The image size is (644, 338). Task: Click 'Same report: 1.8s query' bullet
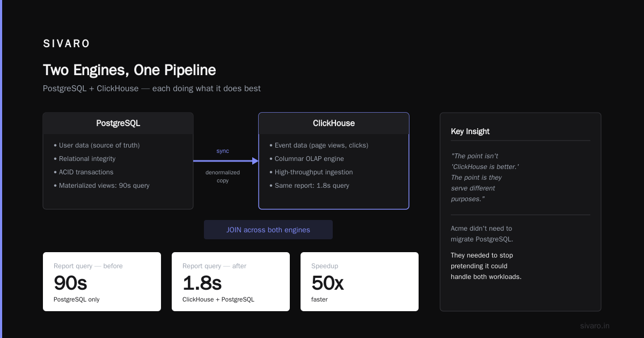(x=309, y=186)
